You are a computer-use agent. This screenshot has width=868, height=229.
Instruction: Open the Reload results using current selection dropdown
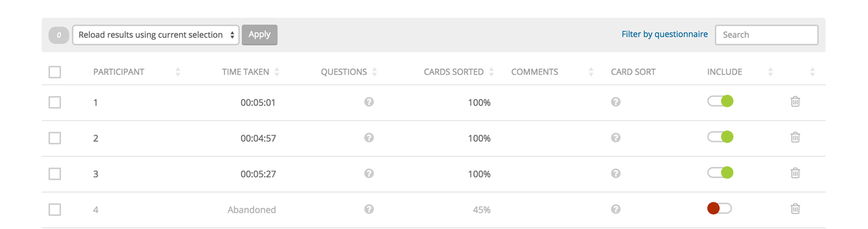[x=156, y=35]
